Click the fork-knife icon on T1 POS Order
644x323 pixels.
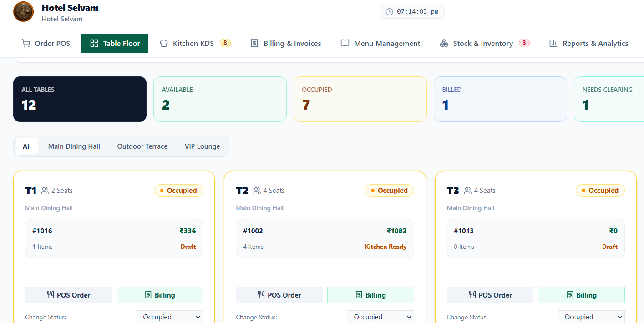click(x=51, y=295)
